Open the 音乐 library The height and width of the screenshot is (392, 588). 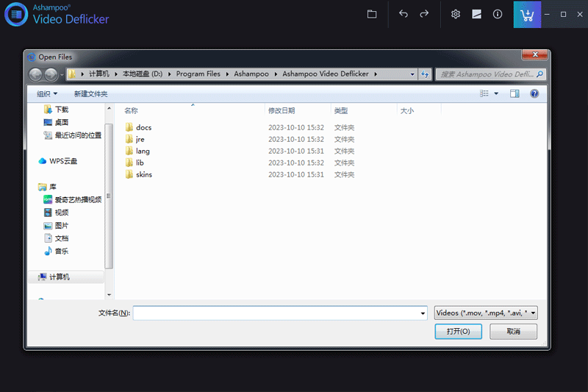[57, 251]
